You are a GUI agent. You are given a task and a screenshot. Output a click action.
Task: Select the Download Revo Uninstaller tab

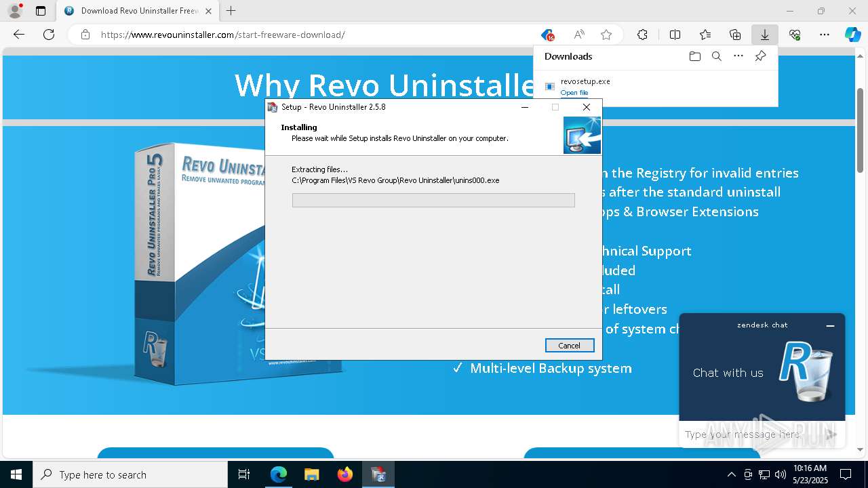(137, 11)
